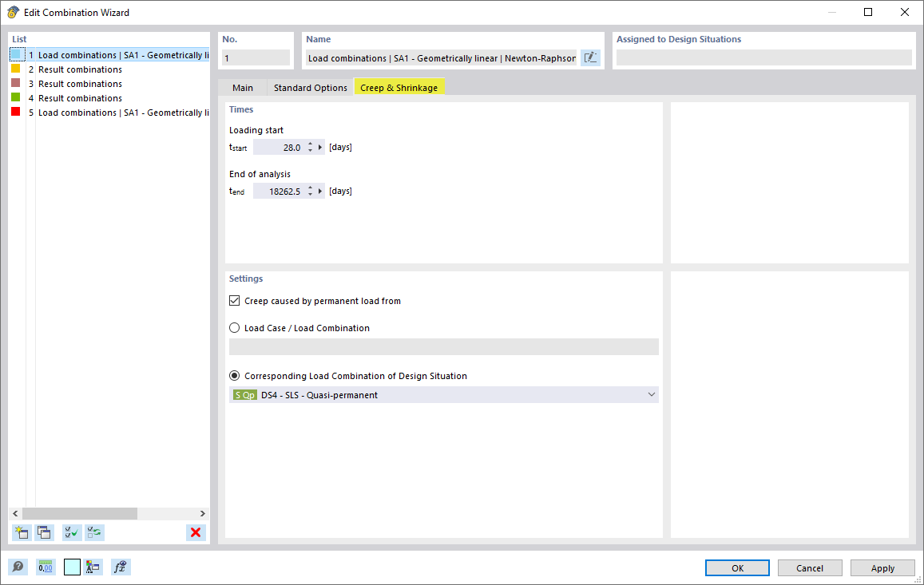Create a new combination wizard entry
Image resolution: width=924 pixels, height=585 pixels.
click(22, 532)
